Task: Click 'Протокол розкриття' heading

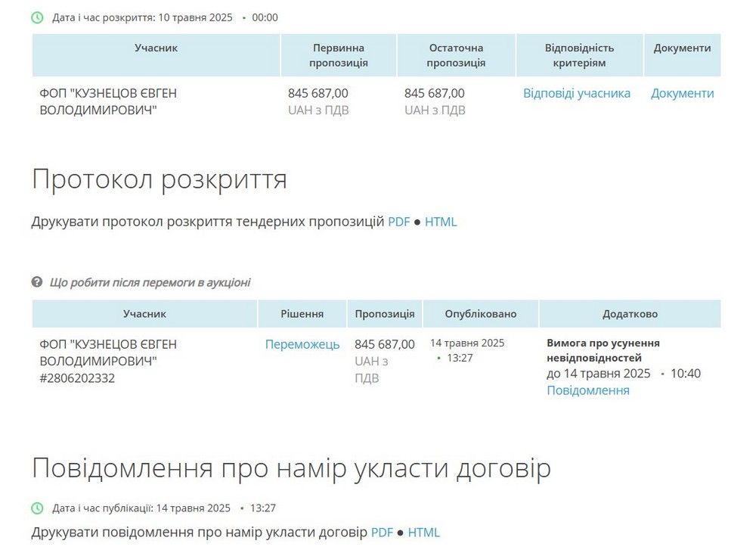Action: [160, 179]
